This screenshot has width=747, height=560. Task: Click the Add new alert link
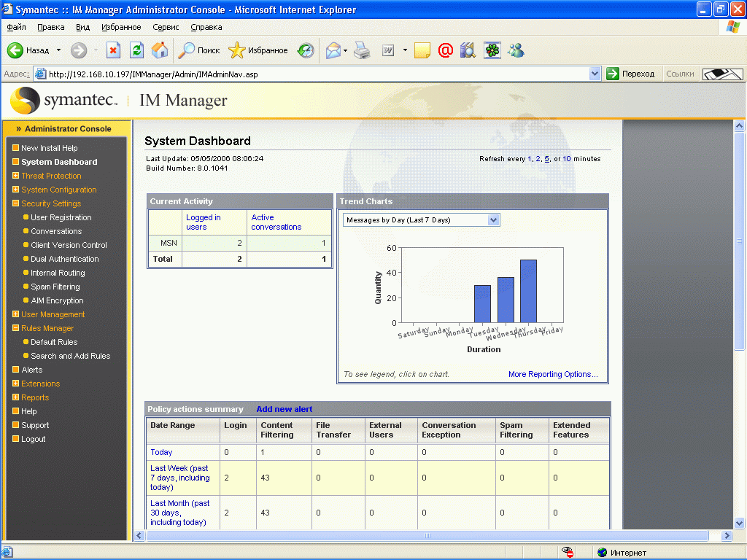[284, 409]
